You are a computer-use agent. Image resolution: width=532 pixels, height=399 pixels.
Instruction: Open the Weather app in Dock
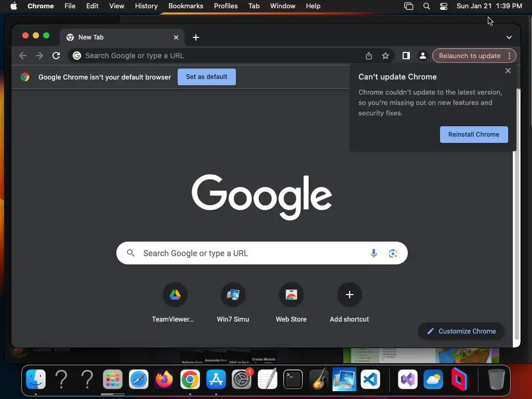click(x=433, y=379)
